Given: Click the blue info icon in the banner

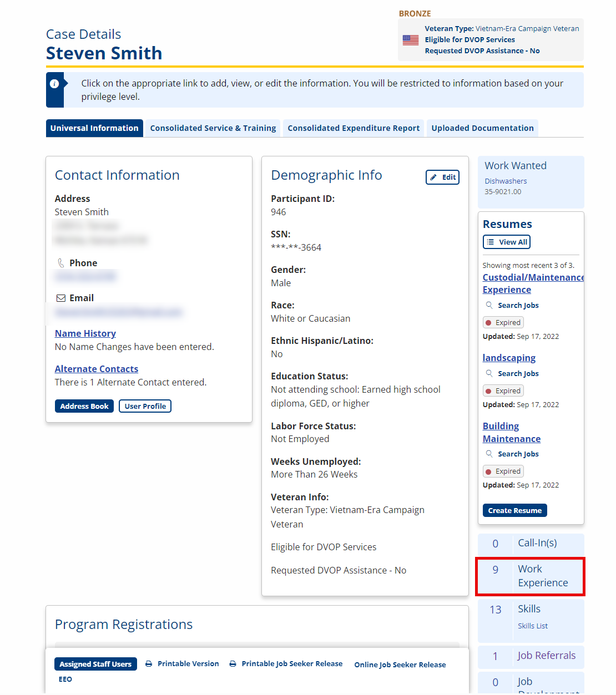Looking at the screenshot, I should point(54,84).
